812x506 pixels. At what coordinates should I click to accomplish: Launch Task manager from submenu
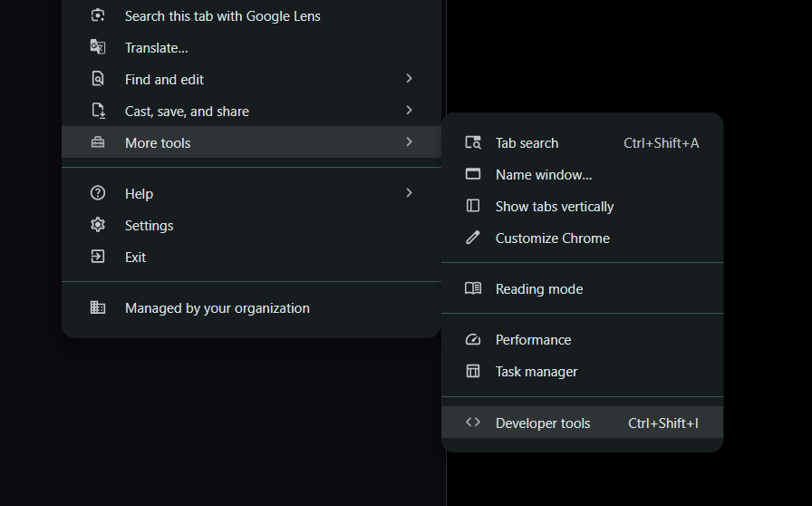click(x=582, y=372)
